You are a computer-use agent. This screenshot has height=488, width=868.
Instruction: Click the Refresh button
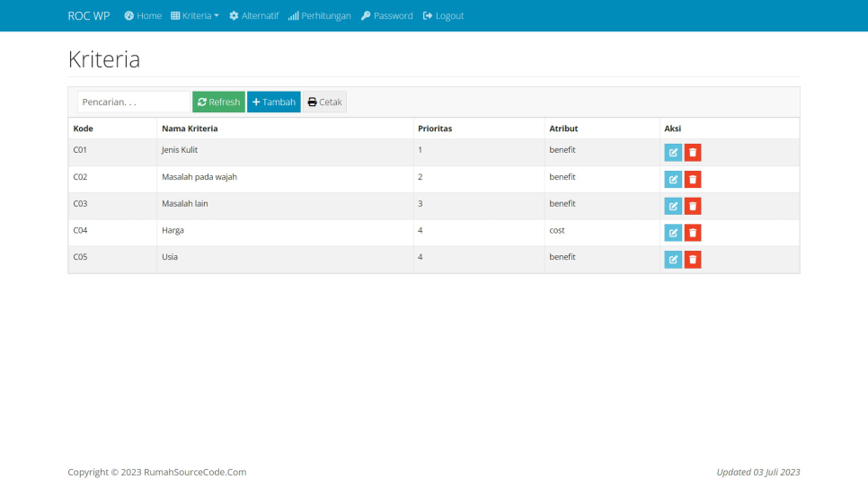218,102
